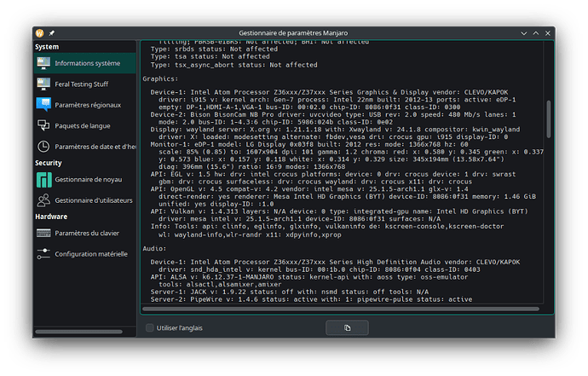Click the vertical scrollbar of the info panel
The width and height of the screenshot is (588, 376).
548,119
